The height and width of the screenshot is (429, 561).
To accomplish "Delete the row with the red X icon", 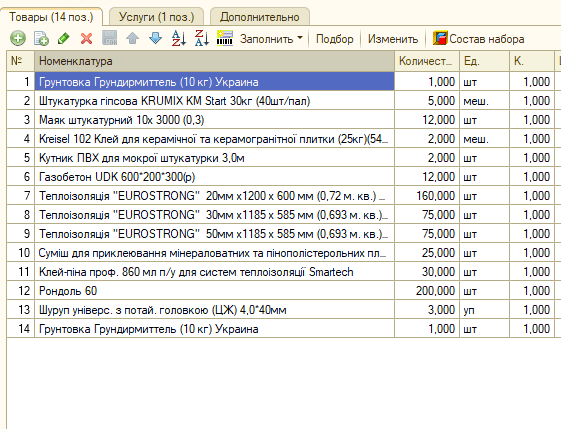I will point(86,38).
